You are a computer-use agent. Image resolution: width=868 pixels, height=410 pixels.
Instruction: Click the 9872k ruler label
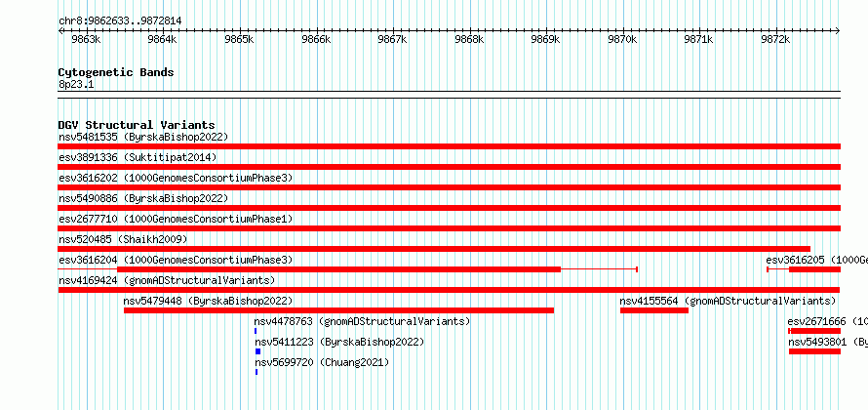[775, 39]
